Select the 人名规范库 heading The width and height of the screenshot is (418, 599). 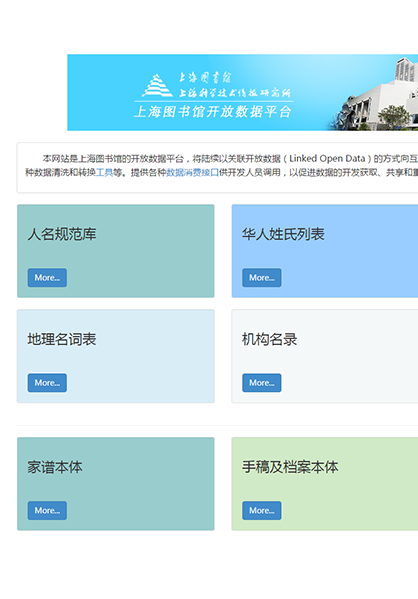click(x=62, y=234)
